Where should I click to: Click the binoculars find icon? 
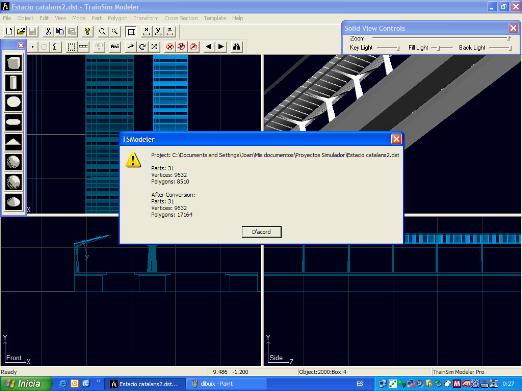tap(236, 47)
